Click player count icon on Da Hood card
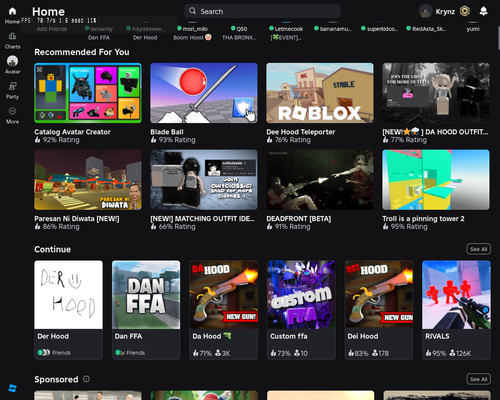 click(218, 353)
